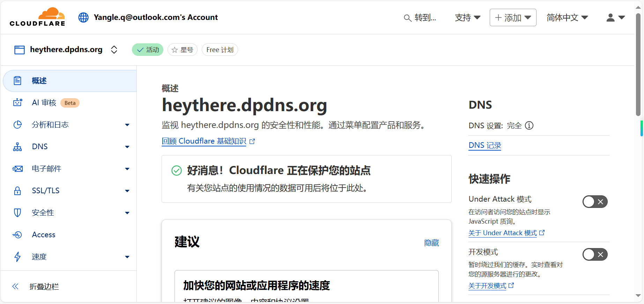Star the site with 星号 button

click(x=183, y=50)
